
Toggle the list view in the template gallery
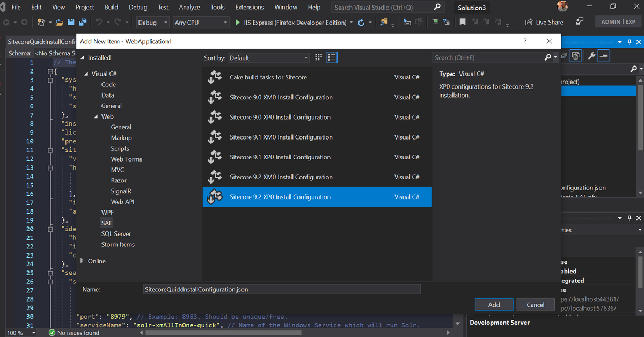[332, 57]
